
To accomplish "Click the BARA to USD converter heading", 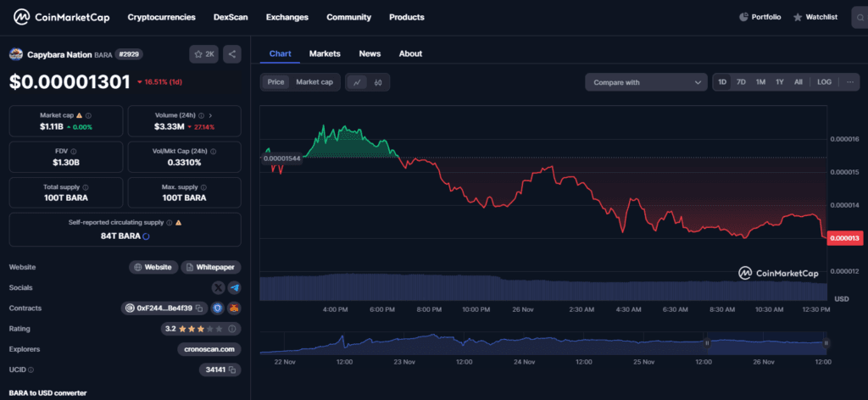I will [47, 393].
